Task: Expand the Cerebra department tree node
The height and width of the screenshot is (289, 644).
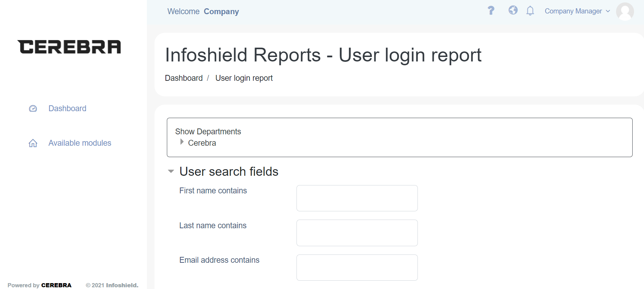Action: pyautogui.click(x=182, y=142)
